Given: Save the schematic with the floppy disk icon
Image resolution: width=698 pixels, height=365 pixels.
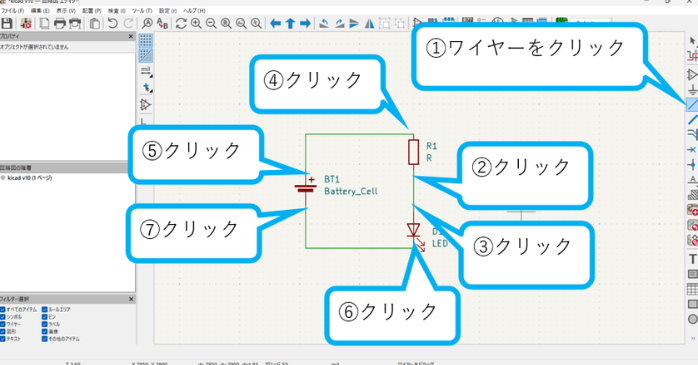Looking at the screenshot, I should (x=7, y=23).
